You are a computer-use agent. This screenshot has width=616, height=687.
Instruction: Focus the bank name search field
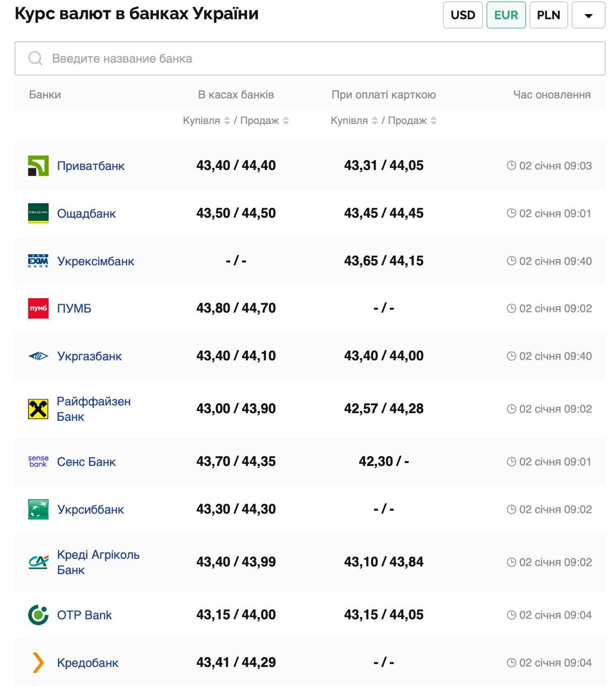click(x=310, y=59)
